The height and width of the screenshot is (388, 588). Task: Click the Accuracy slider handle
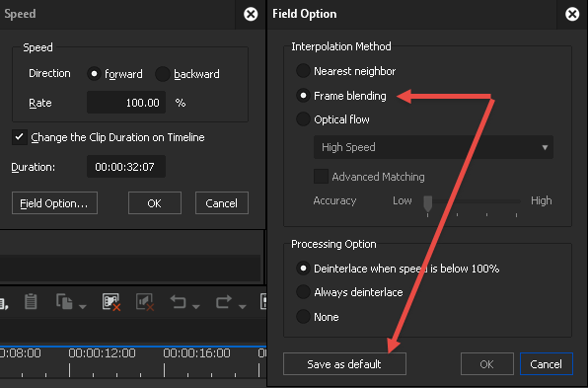pyautogui.click(x=427, y=203)
